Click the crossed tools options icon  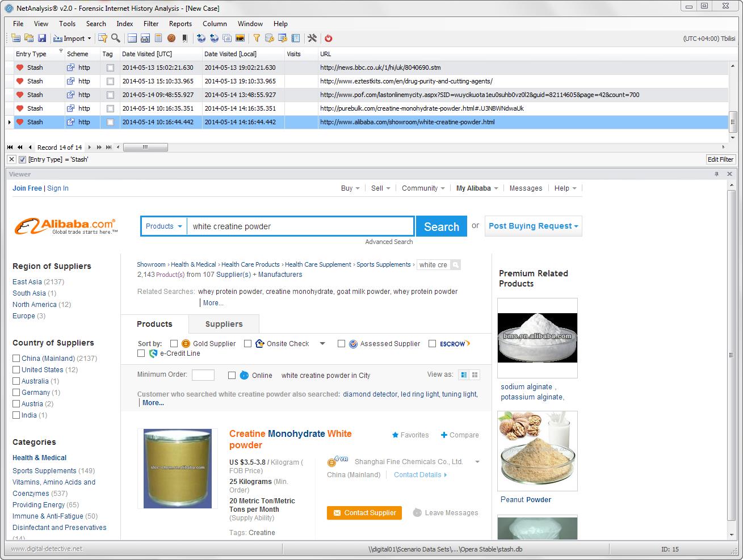point(312,38)
